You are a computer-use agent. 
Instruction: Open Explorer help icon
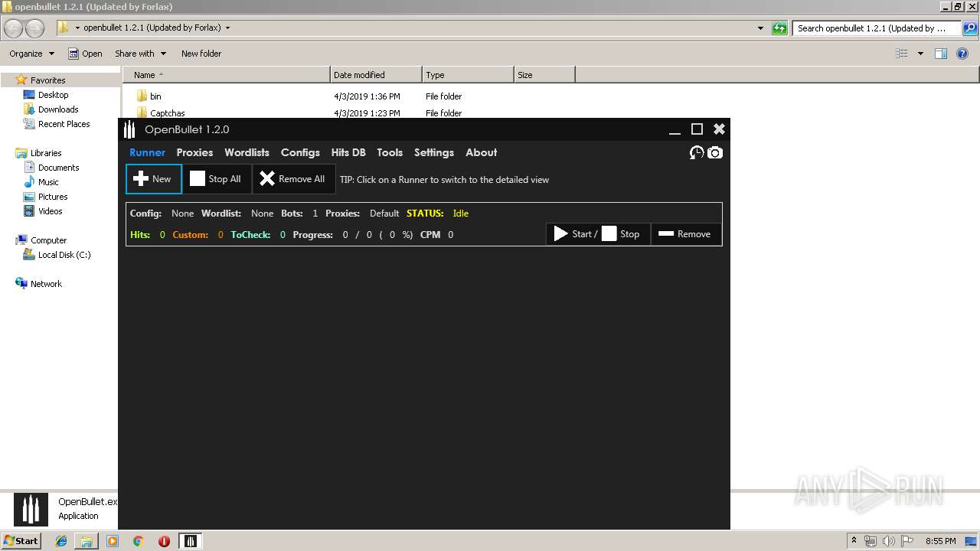(x=963, y=54)
